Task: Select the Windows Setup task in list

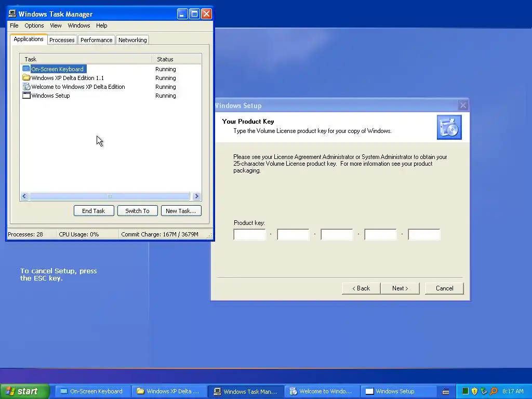Action: 111,96
